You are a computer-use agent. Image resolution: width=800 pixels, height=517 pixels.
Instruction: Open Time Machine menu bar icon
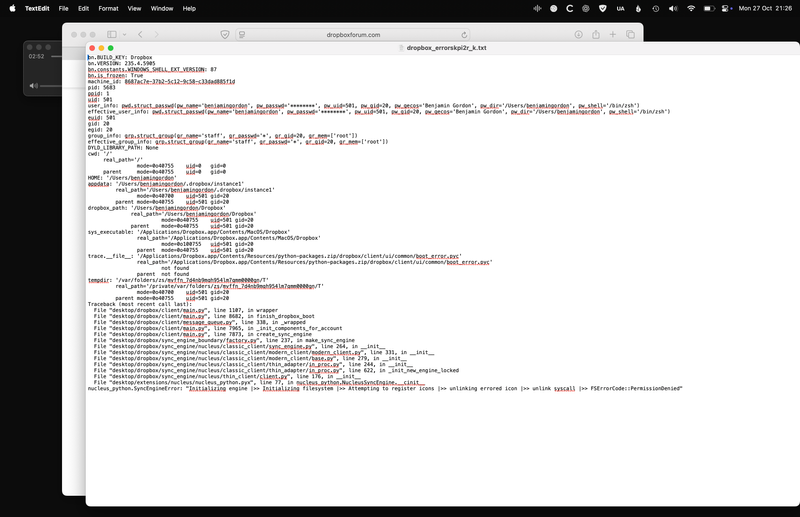point(656,8)
